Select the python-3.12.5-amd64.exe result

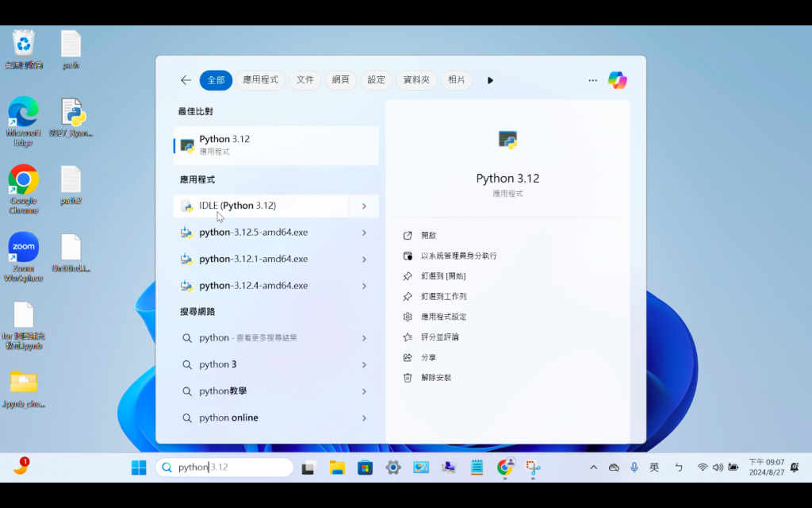[x=261, y=233]
